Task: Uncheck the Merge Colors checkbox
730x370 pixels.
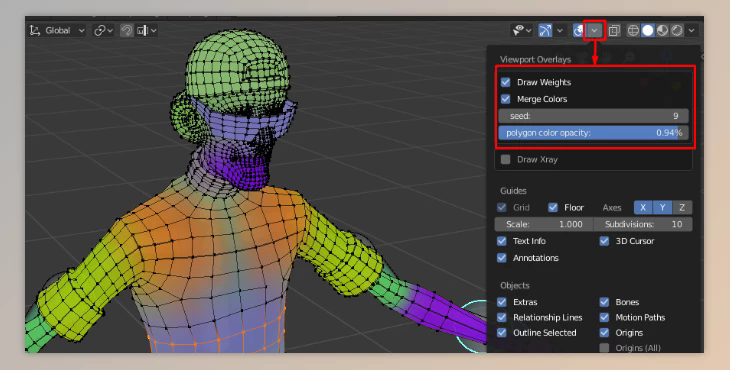Action: (506, 99)
